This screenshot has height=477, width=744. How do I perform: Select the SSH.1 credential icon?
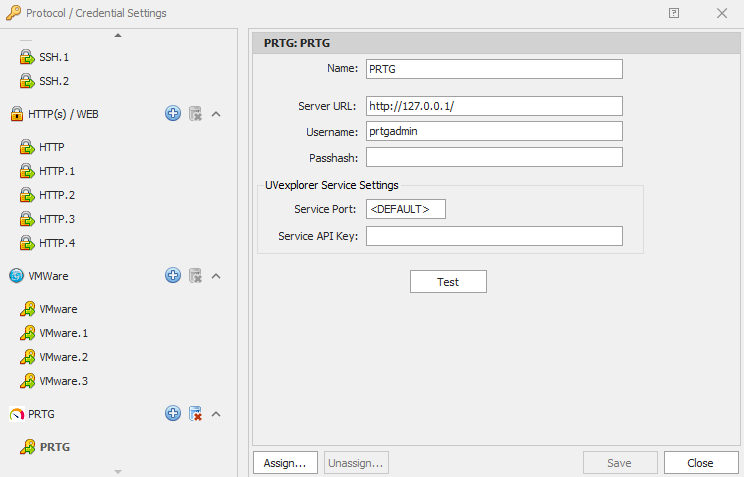(27, 57)
